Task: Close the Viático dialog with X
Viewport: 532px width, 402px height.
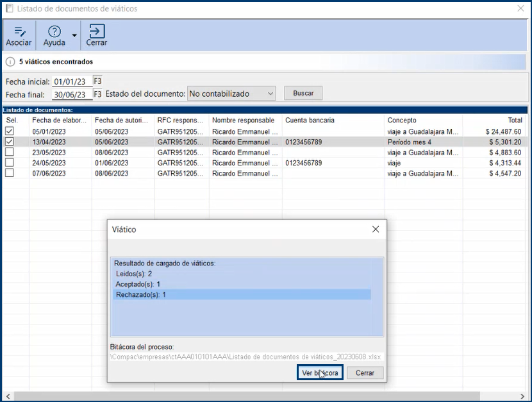Action: (x=376, y=229)
